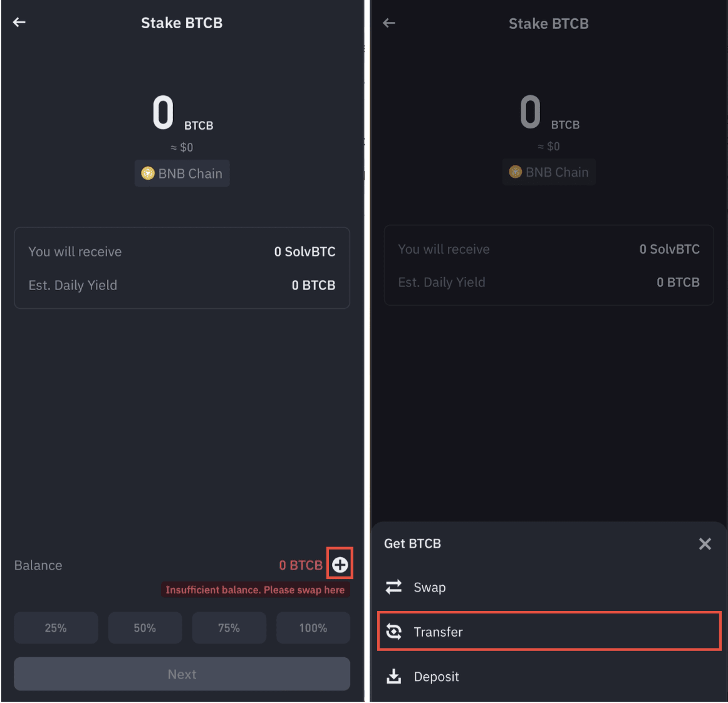Tap the plus icon beside 0 BTCB balance
The height and width of the screenshot is (703, 728).
pos(340,564)
